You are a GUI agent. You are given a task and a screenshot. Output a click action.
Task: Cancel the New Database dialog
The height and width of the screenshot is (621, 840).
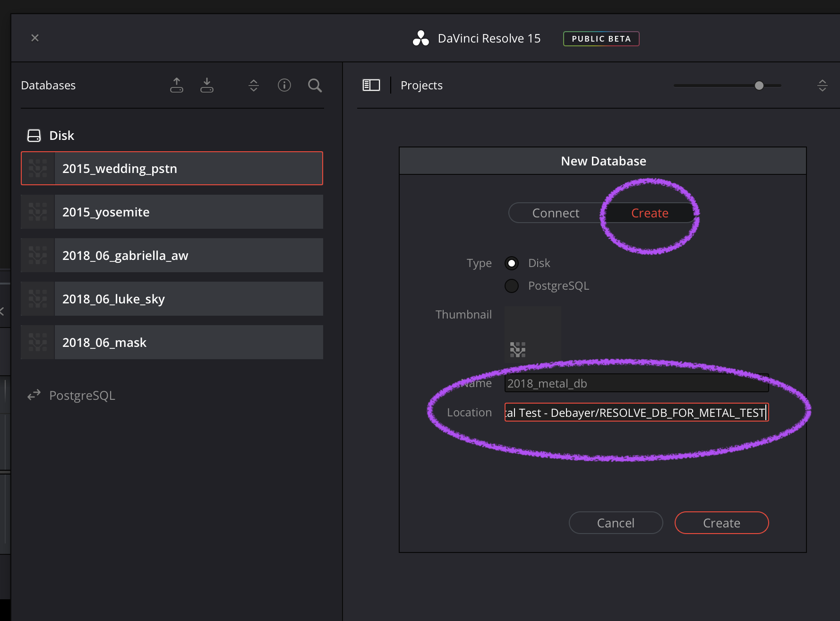(x=616, y=523)
